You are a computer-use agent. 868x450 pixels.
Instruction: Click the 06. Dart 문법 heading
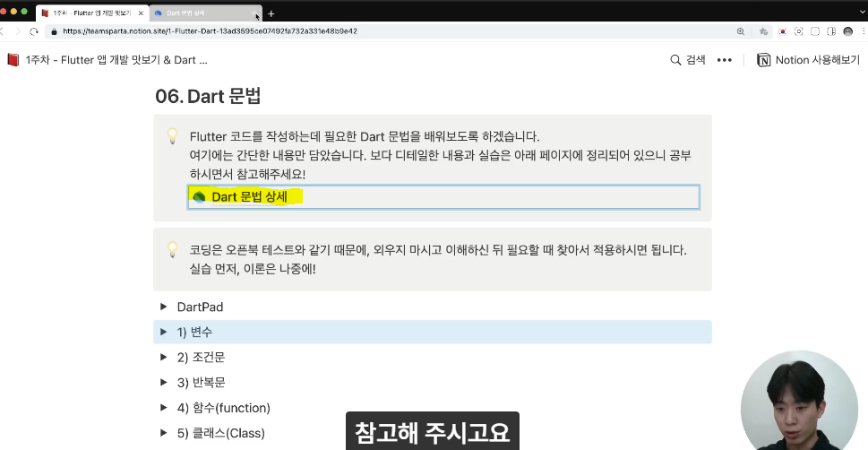(x=208, y=97)
